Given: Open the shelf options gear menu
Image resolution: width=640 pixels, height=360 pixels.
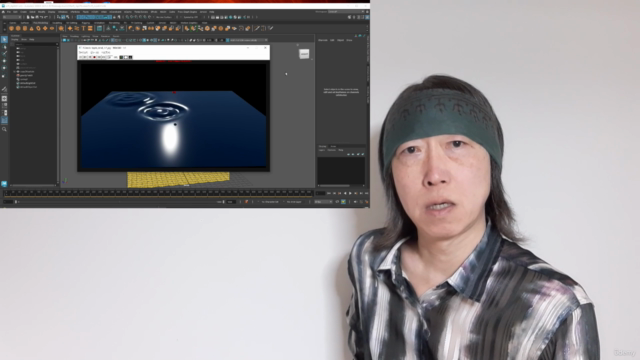Looking at the screenshot, I should [4, 29].
